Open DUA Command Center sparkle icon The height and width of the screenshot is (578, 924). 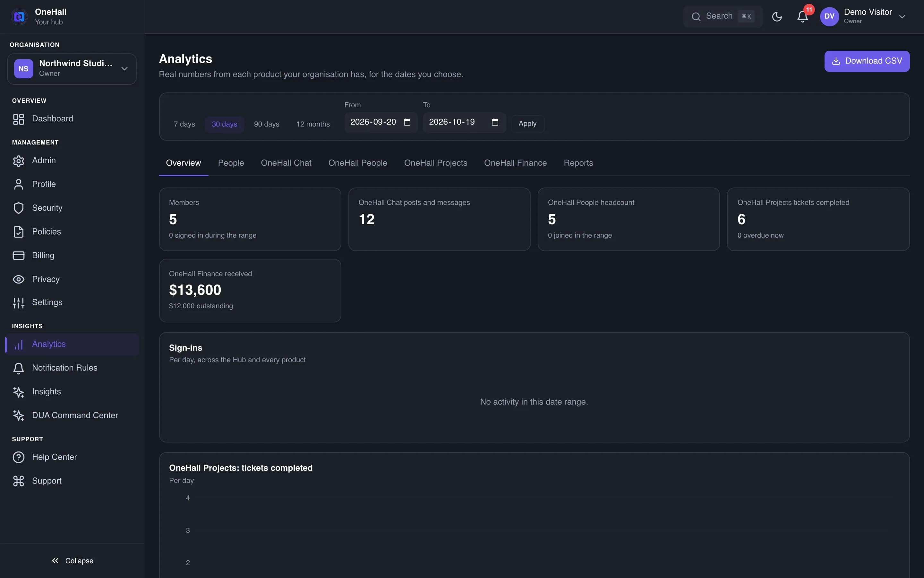(x=18, y=416)
